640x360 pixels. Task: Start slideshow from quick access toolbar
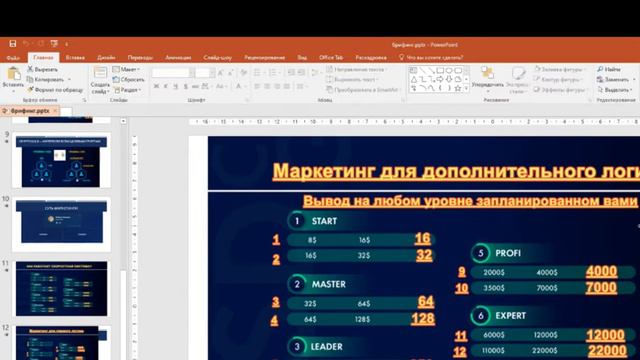coord(54,44)
